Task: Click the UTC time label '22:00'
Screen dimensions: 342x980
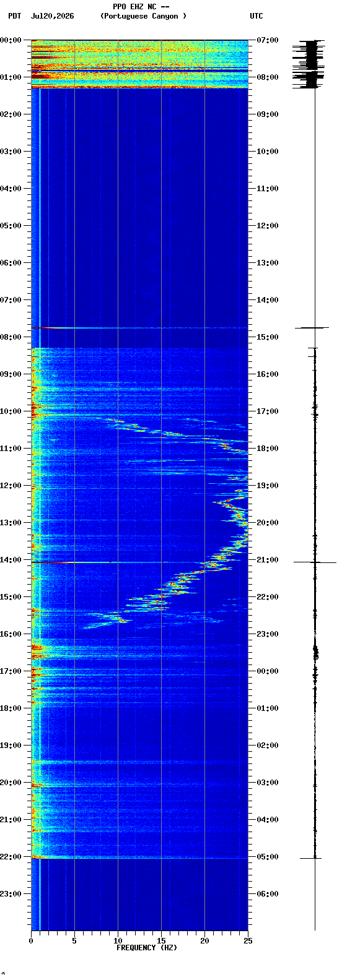Action: coord(268,596)
